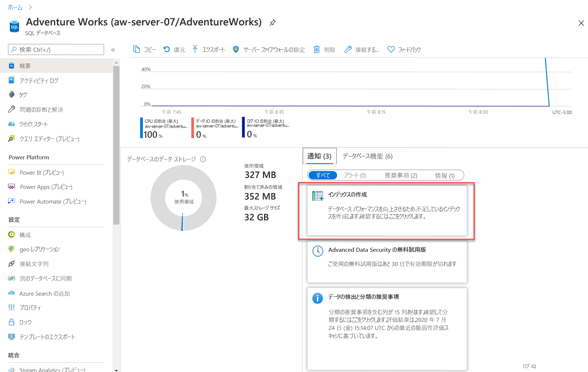Screen dimensions: 588x372
Task: Click the 問題の診断と解決 wrench icon
Action: click(12, 109)
